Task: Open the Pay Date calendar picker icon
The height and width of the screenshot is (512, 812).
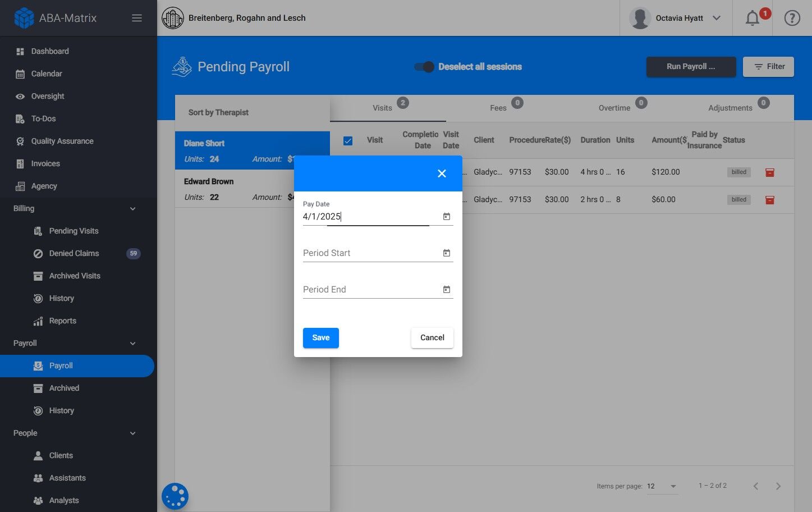Action: click(446, 216)
